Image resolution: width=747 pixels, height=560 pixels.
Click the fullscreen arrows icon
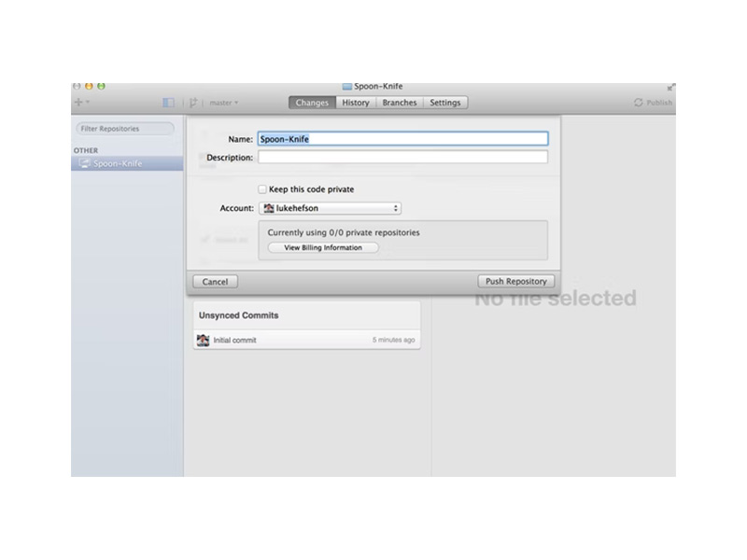click(x=670, y=87)
